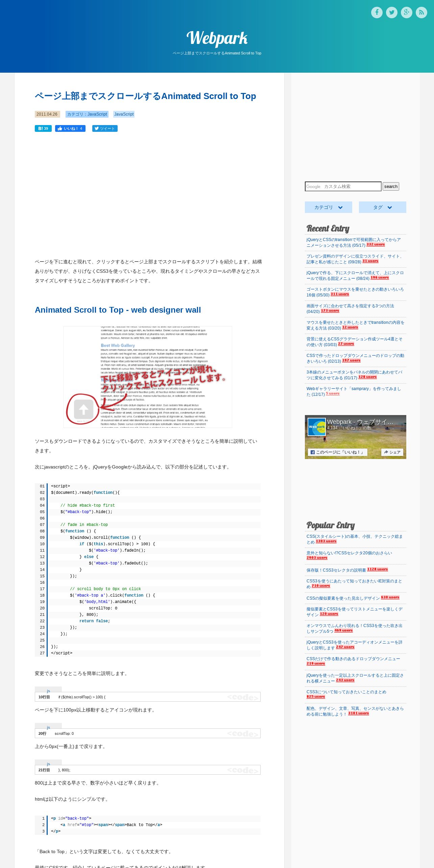Open the Animated Scroll to Top - web designer wall heading
The width and height of the screenshot is (434, 868).
coord(118,310)
